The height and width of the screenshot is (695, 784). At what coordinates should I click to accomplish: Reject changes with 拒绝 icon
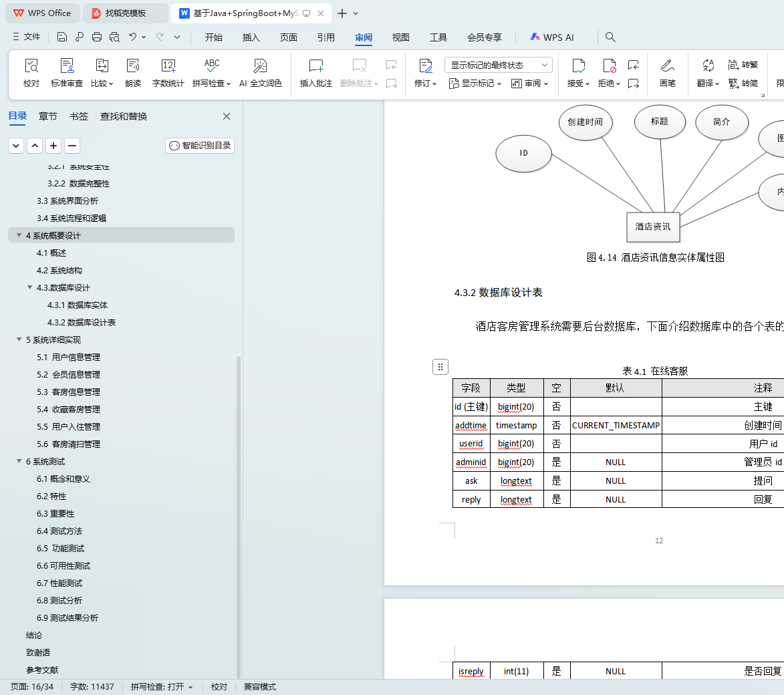609,66
